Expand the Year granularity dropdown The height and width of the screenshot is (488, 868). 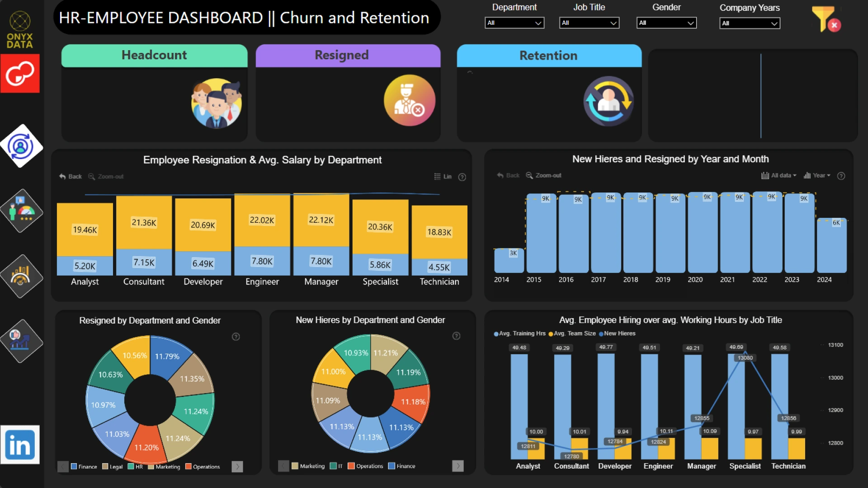coord(817,175)
